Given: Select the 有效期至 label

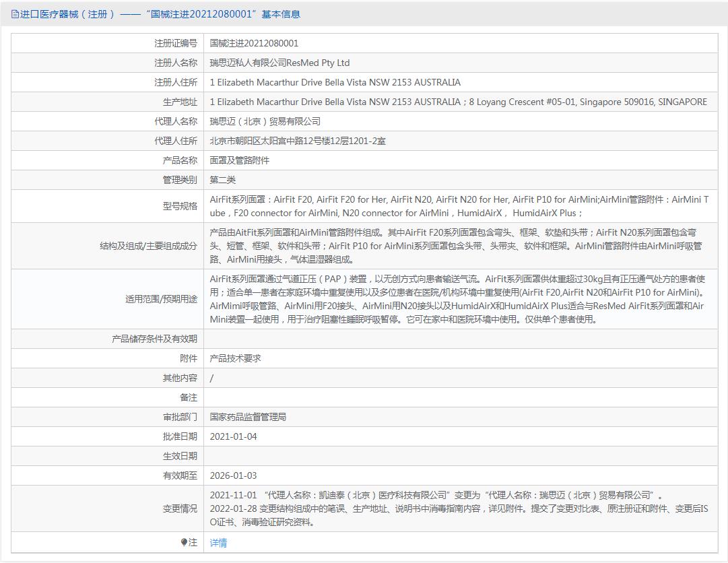Looking at the screenshot, I should (180, 475).
